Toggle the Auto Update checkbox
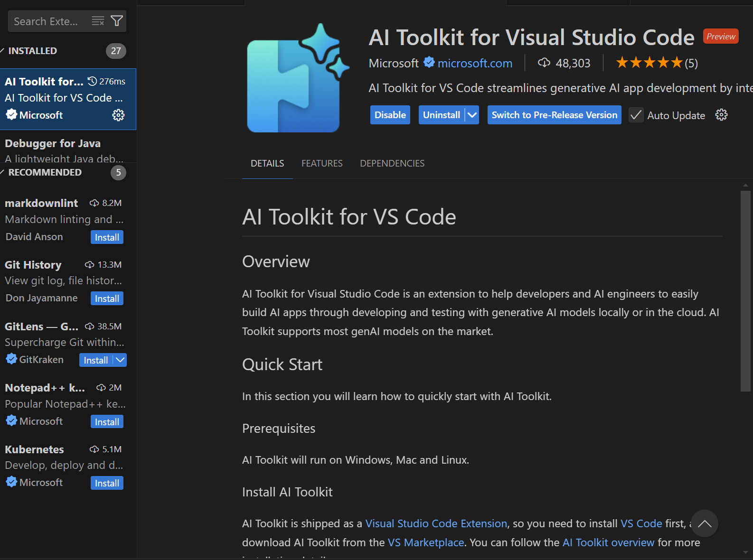 tap(636, 115)
